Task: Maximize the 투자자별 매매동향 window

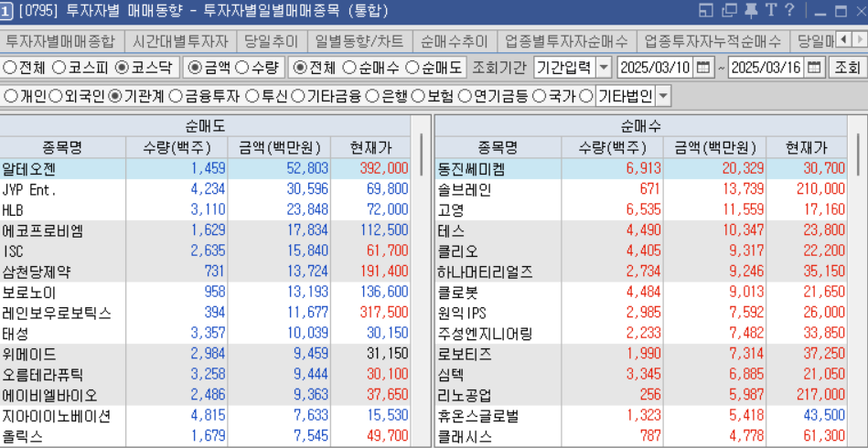Action: point(841,11)
